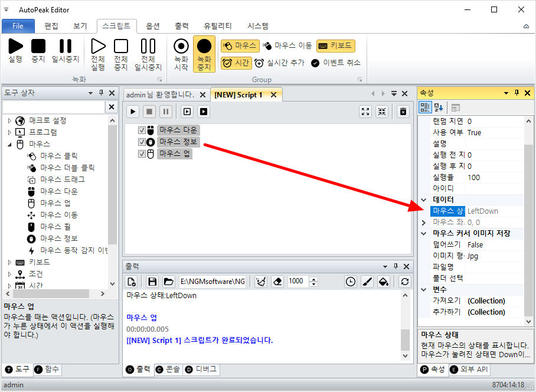
Task: Open the 시스템 ribbon tab
Action: click(x=258, y=26)
